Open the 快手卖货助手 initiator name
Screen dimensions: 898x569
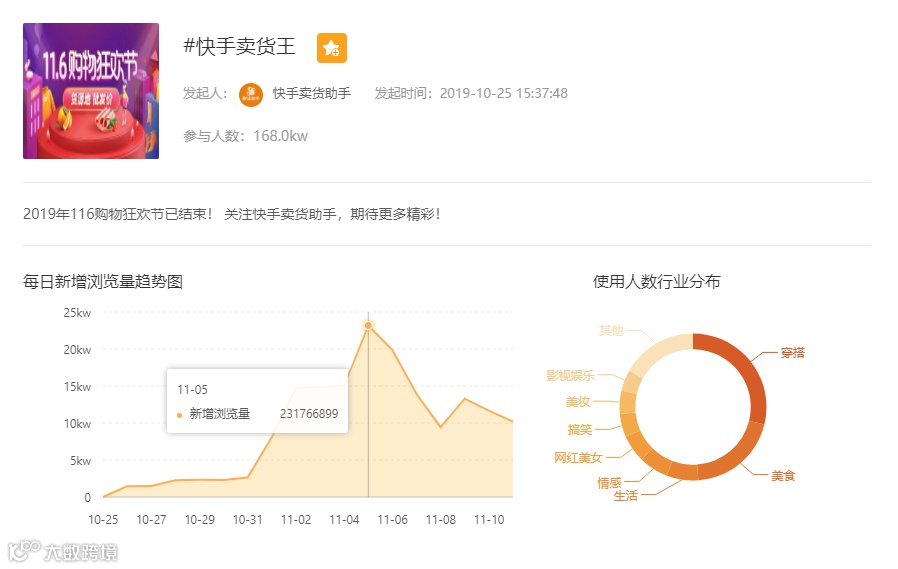point(312,93)
